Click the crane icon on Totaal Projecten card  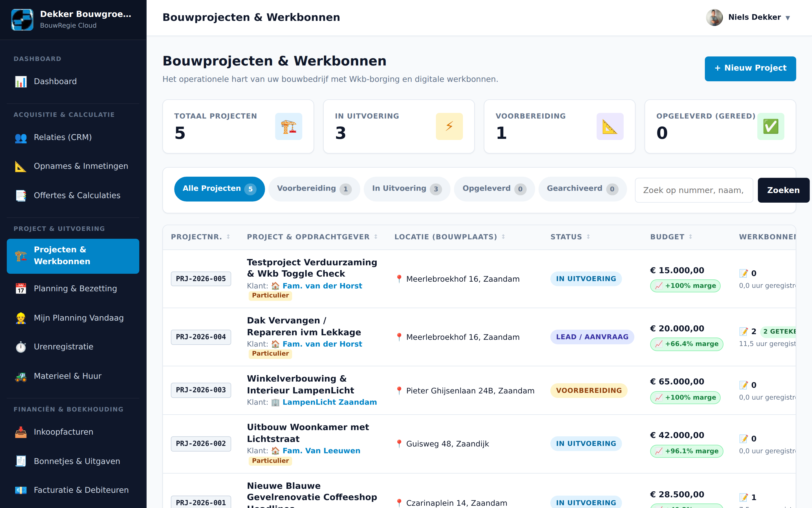point(288,126)
